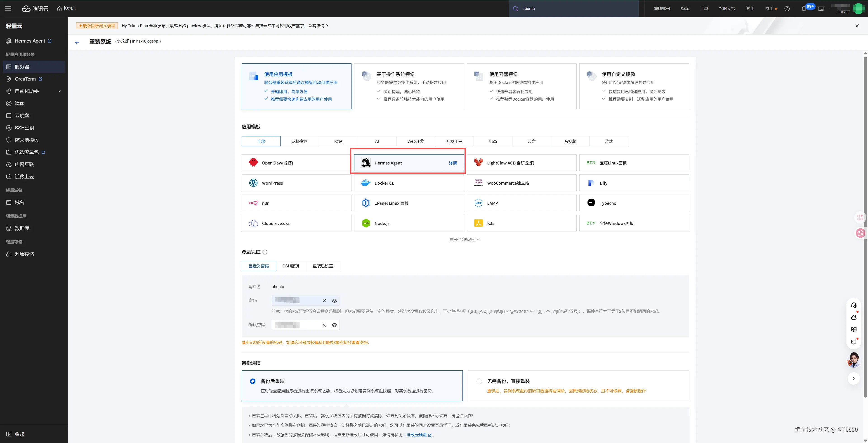The height and width of the screenshot is (443, 868).
Task: Select the 宝塔Linux面板 template
Action: pyautogui.click(x=634, y=163)
